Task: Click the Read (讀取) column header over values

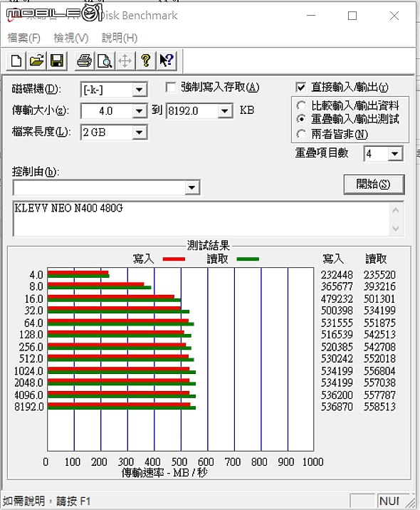Action: [376, 259]
